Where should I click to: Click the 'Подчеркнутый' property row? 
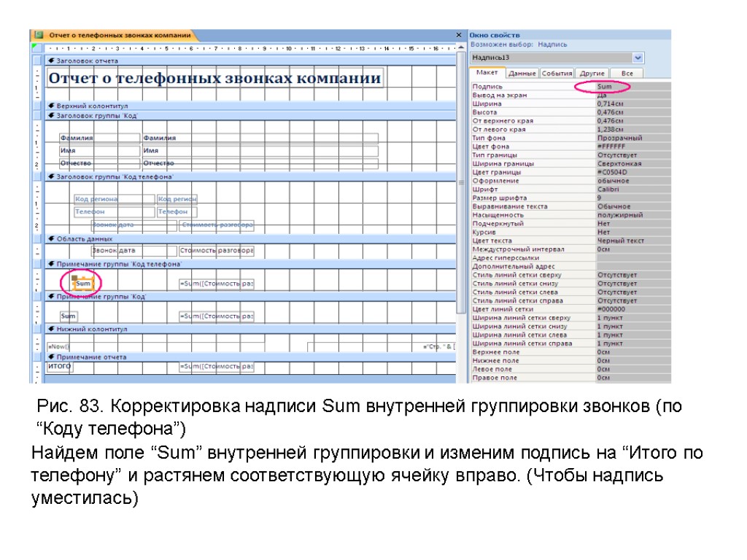[570, 223]
